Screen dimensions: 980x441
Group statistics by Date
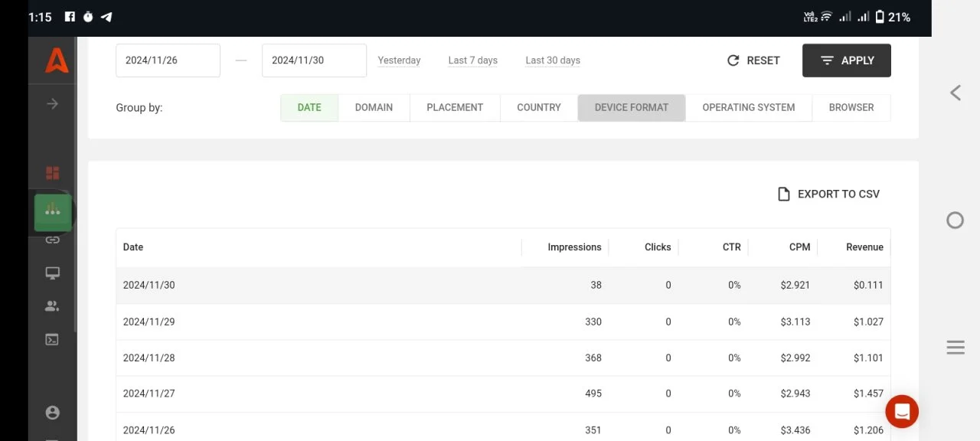(309, 107)
